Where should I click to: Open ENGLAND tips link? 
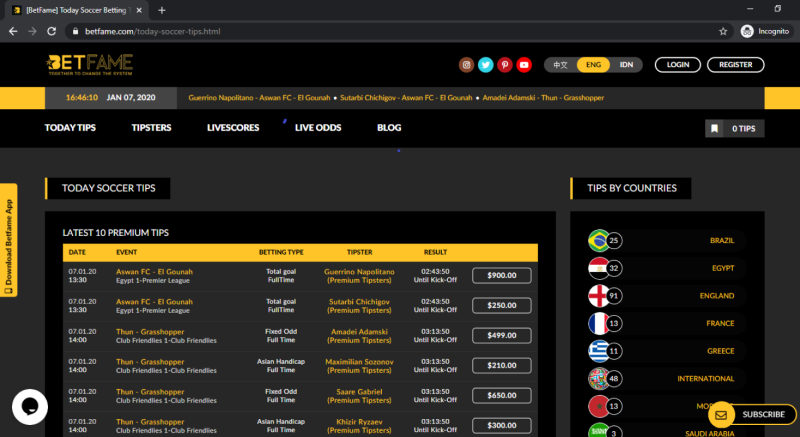click(717, 296)
